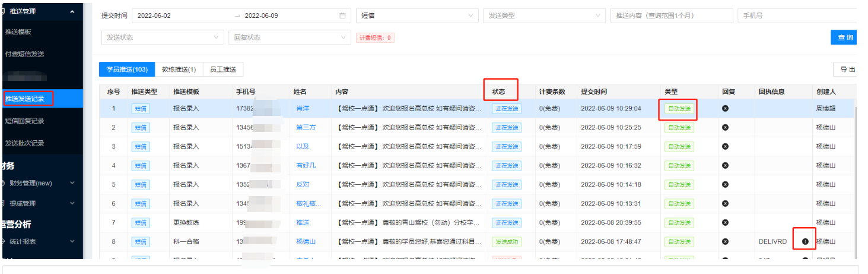This screenshot has width=868, height=274.
Task: Click creator cell 周博超
Action: [x=826, y=109]
